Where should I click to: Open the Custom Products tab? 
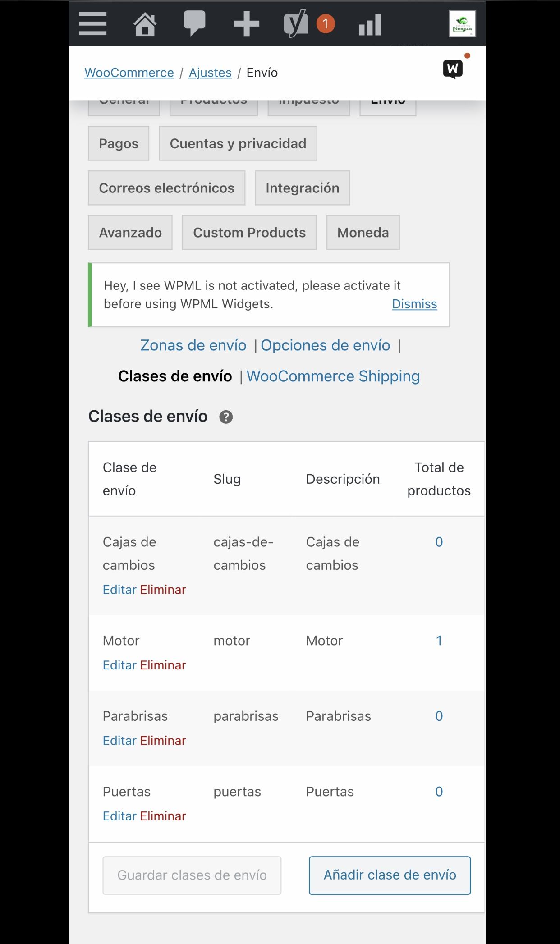(x=249, y=233)
